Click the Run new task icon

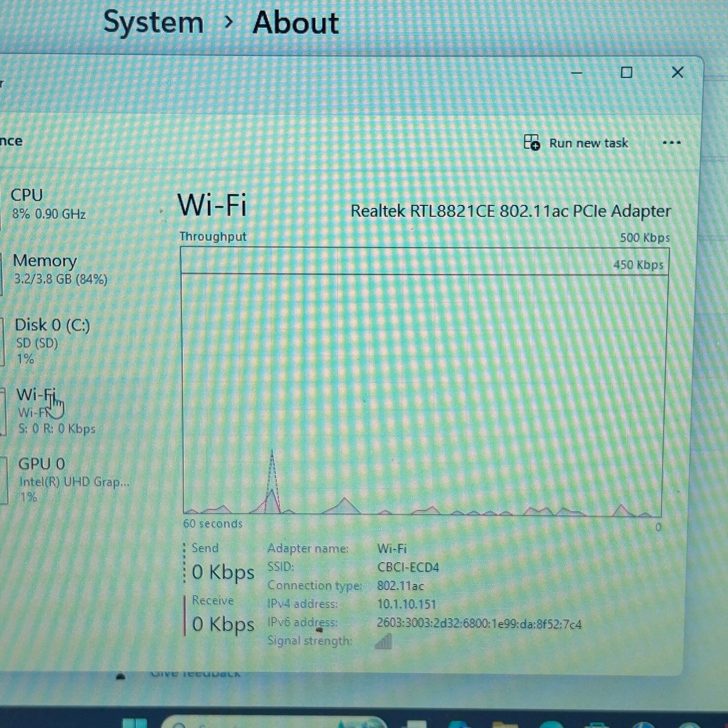point(531,142)
